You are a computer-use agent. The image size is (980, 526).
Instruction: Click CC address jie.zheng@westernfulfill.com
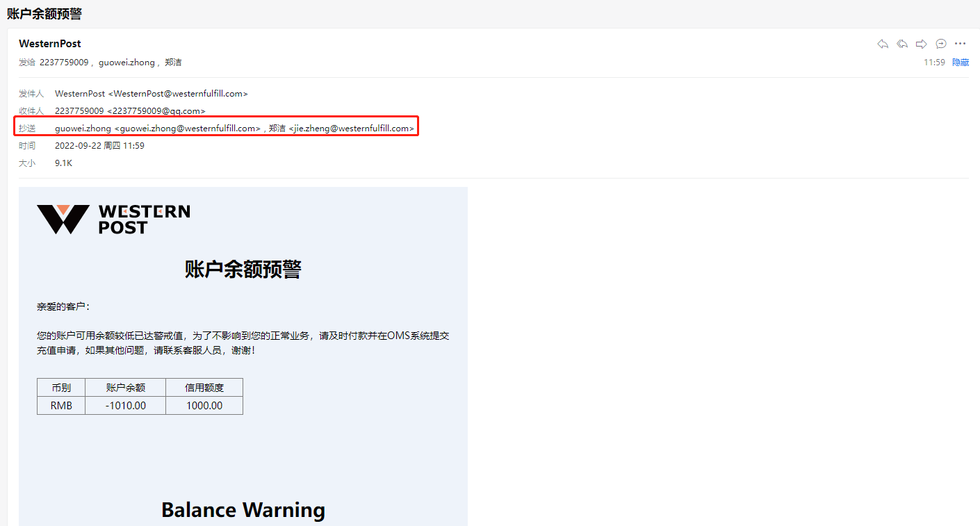pos(352,129)
